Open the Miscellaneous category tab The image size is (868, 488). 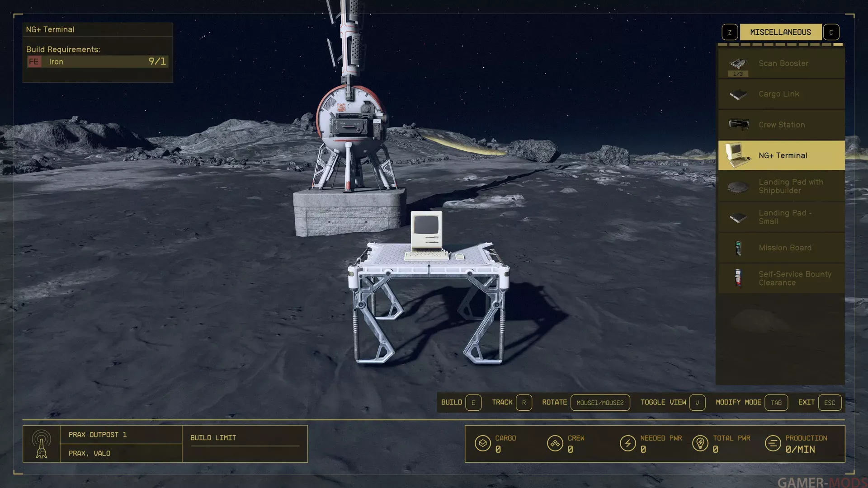[x=780, y=33]
